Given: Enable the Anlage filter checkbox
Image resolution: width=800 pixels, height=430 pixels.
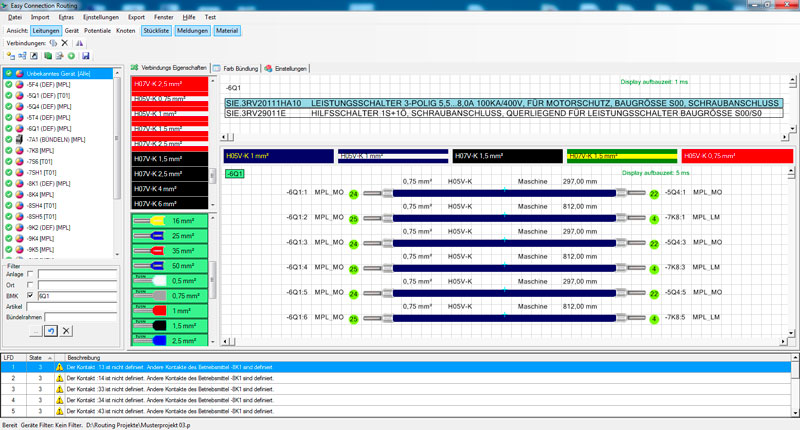Looking at the screenshot, I should pyautogui.click(x=30, y=273).
